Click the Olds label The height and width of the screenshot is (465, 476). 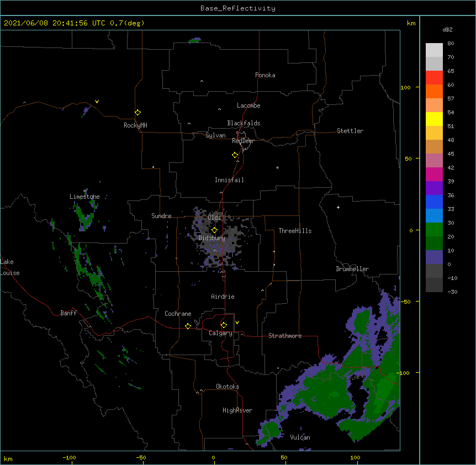tap(214, 218)
